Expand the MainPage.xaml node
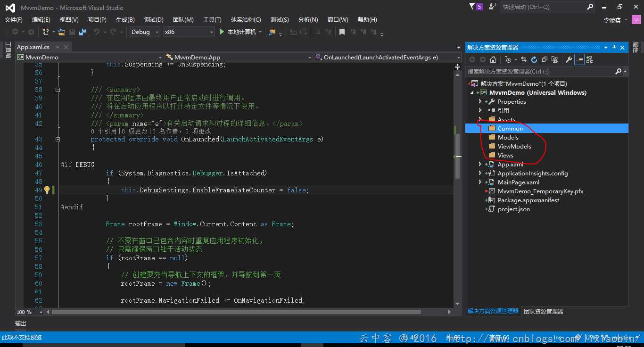The width and height of the screenshot is (644, 347). [x=480, y=182]
